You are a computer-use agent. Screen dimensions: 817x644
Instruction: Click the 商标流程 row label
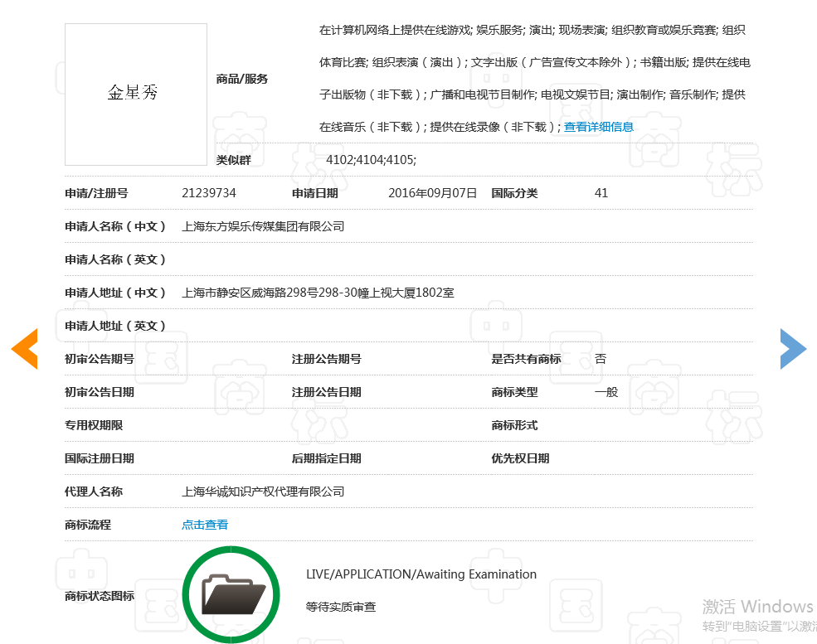pyautogui.click(x=87, y=524)
